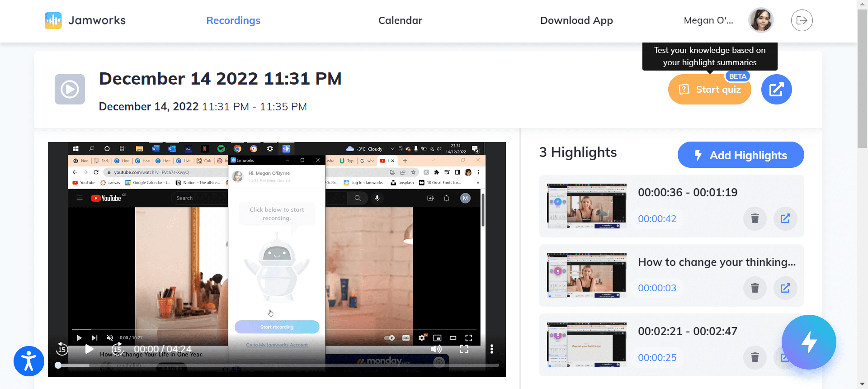Open the Download App page

576,20
